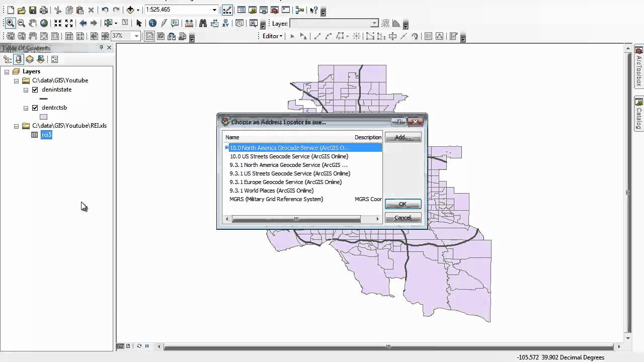
Task: Open the layout zoom percent dropdown
Action: (136, 36)
